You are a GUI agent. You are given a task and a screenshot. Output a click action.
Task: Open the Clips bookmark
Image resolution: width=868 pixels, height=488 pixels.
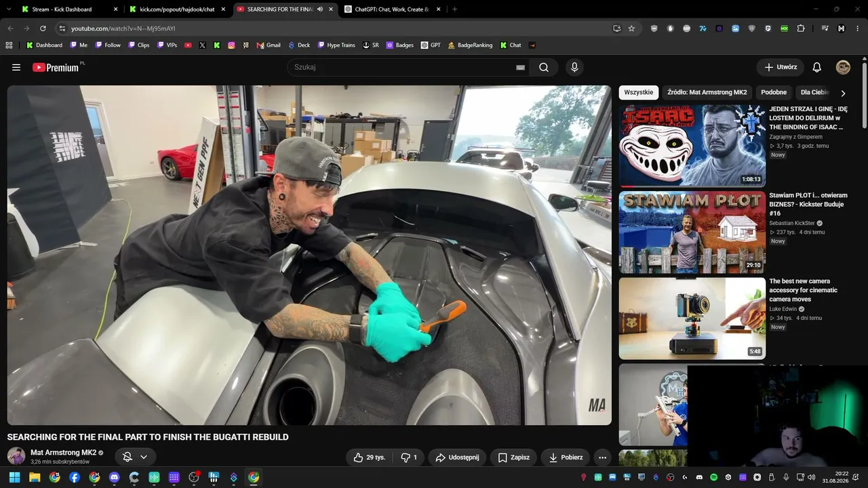tap(138, 45)
